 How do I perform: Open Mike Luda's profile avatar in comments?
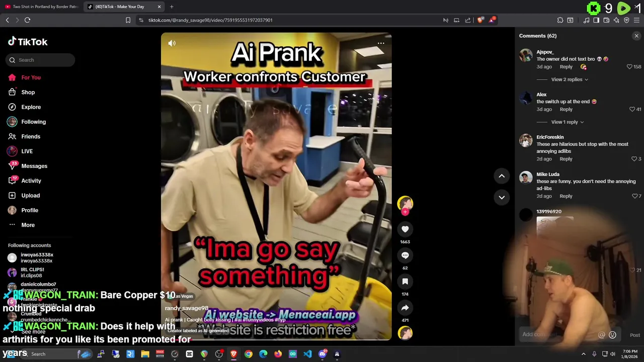point(526,177)
